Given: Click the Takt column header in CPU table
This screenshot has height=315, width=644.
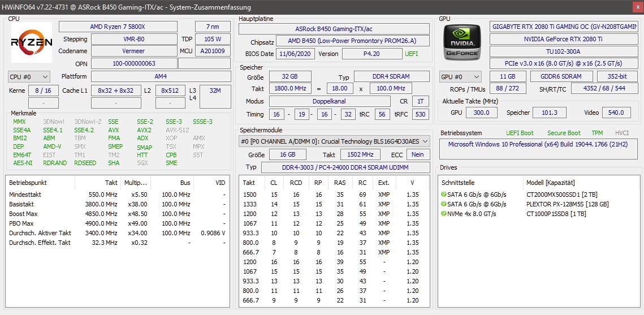Looking at the screenshot, I should tap(111, 182).
